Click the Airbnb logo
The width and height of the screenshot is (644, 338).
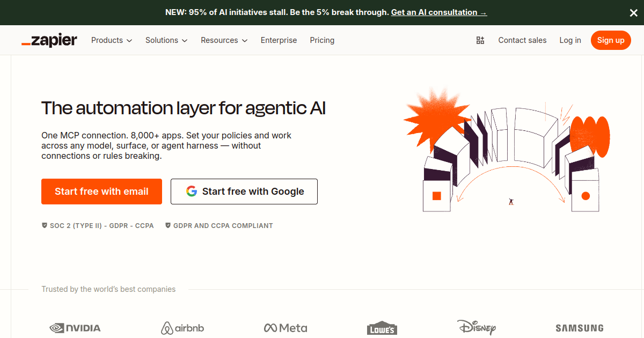[182, 328]
